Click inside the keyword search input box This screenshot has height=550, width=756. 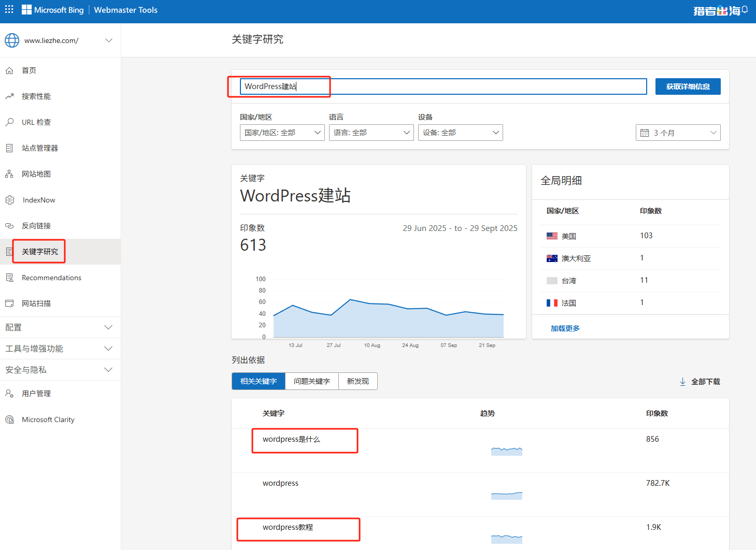tap(443, 86)
